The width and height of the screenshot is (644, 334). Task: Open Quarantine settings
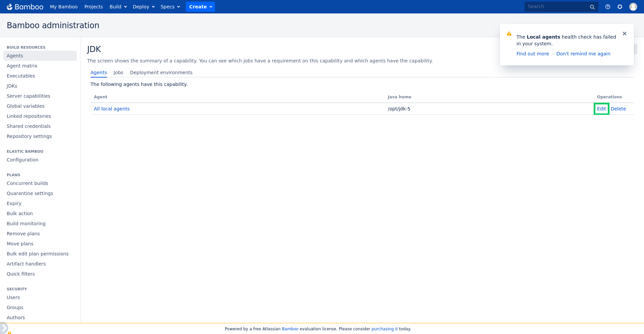click(40, 193)
